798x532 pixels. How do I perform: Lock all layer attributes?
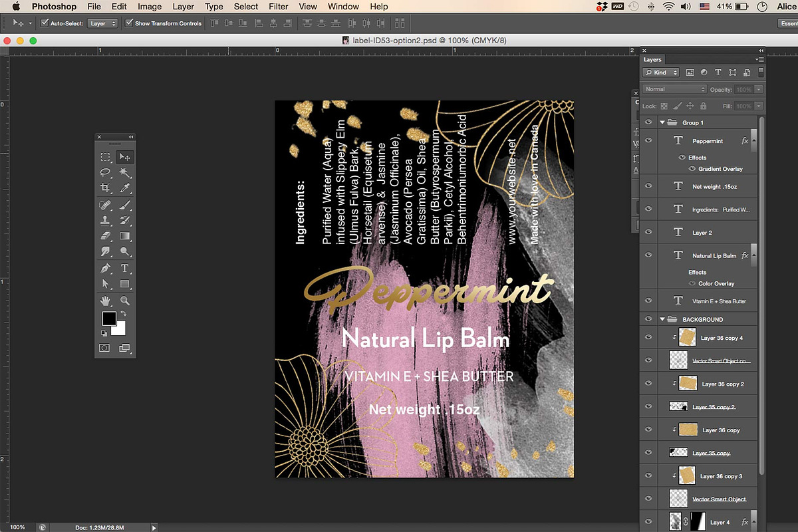pos(703,106)
